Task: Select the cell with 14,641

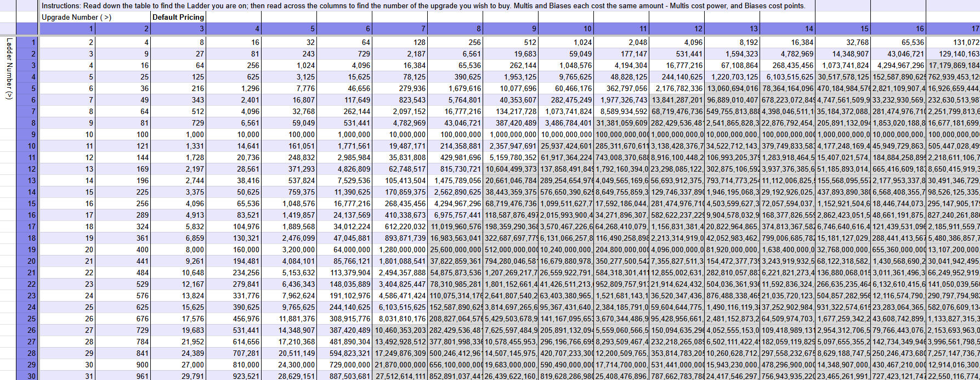Action: (x=234, y=146)
